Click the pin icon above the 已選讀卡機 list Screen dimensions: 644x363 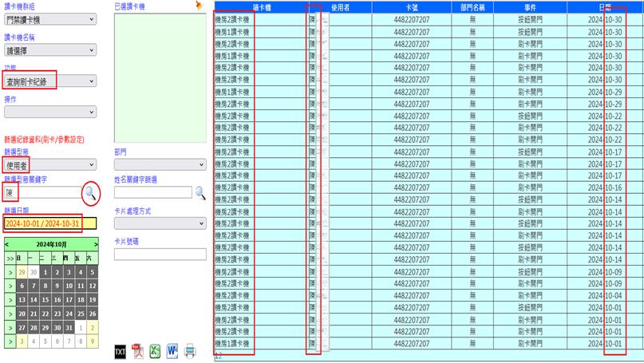(x=199, y=6)
